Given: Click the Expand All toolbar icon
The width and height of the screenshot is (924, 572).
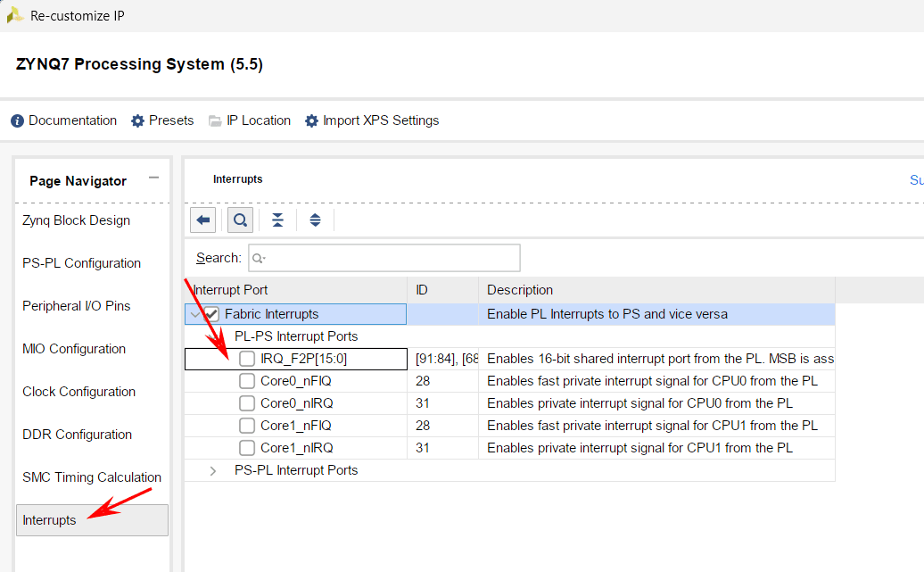Looking at the screenshot, I should (x=315, y=220).
